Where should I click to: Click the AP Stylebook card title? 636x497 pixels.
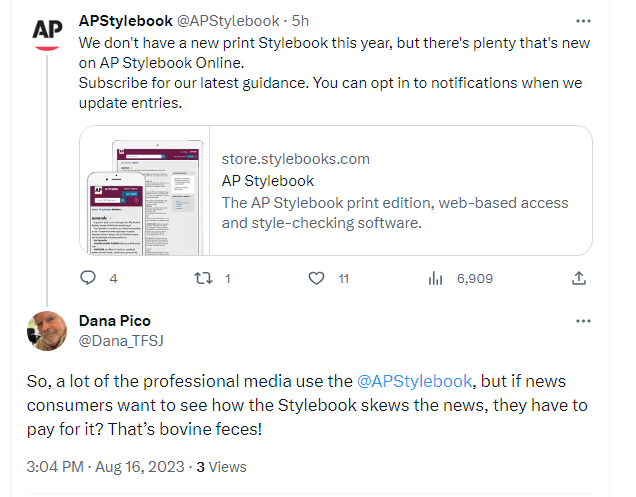click(x=268, y=181)
